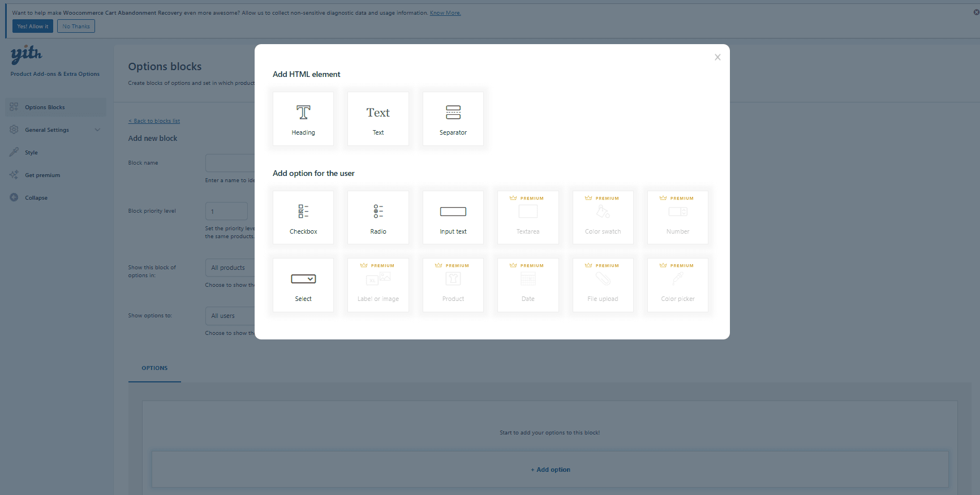Click the premium Date option
The image size is (980, 495).
528,285
